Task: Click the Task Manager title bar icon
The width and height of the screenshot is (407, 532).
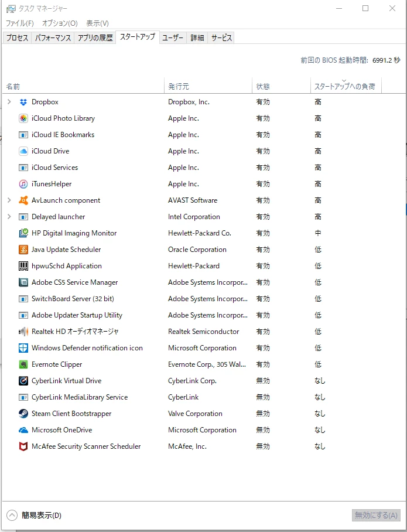Action: [x=11, y=8]
